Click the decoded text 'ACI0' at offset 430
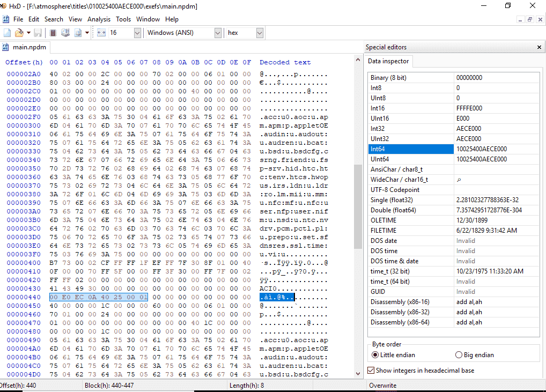This screenshot has height=392, width=546. coord(268,289)
